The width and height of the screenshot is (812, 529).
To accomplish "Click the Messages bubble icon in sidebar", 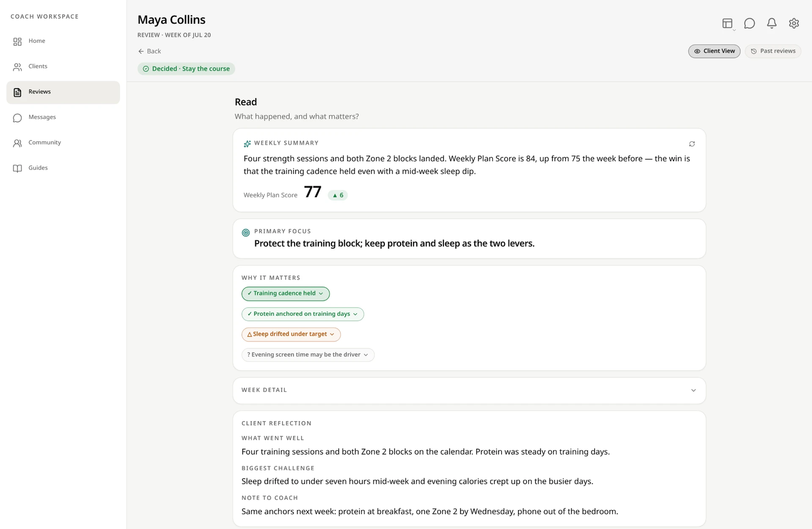I will click(17, 118).
